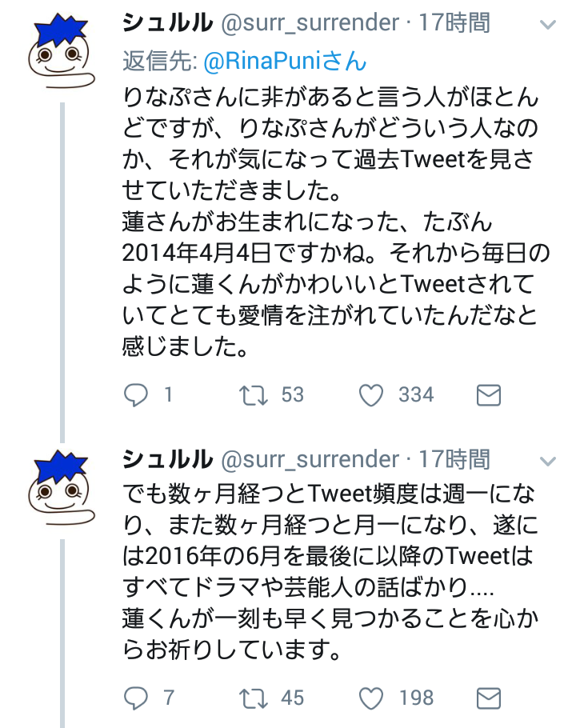
Task: Click the heart icon on the second tweet
Action: pos(370,697)
